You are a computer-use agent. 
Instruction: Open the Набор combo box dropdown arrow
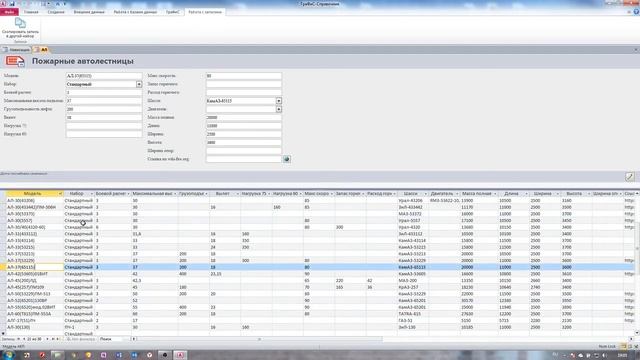pyautogui.click(x=139, y=84)
